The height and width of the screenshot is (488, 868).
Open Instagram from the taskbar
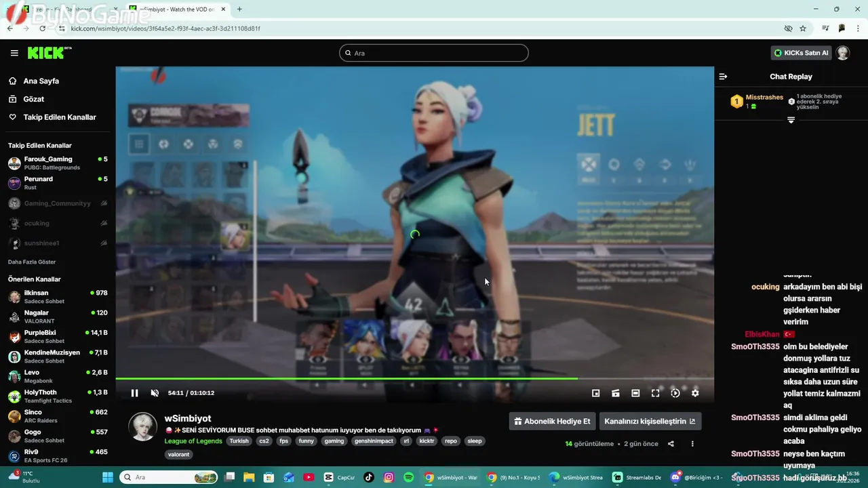pos(389,477)
